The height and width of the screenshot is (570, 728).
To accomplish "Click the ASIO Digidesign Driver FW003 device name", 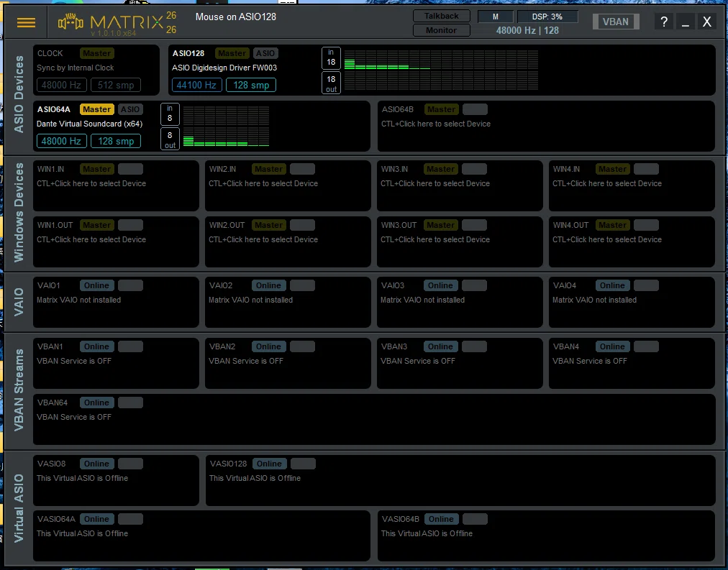I will 224,68.
